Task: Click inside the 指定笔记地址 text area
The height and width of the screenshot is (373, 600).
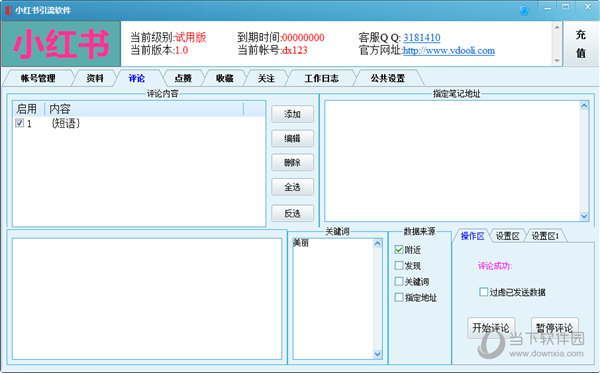Action: [452, 161]
